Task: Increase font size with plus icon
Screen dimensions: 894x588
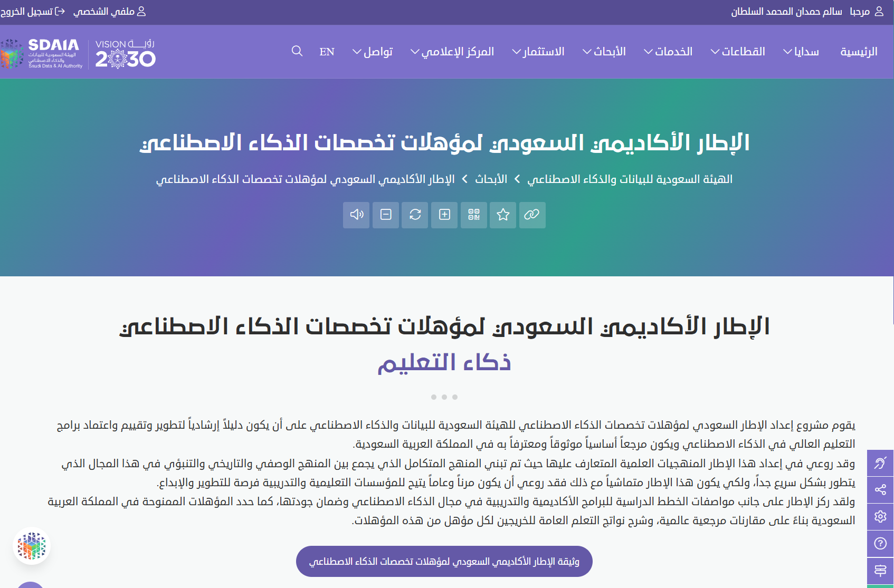Action: 444,215
